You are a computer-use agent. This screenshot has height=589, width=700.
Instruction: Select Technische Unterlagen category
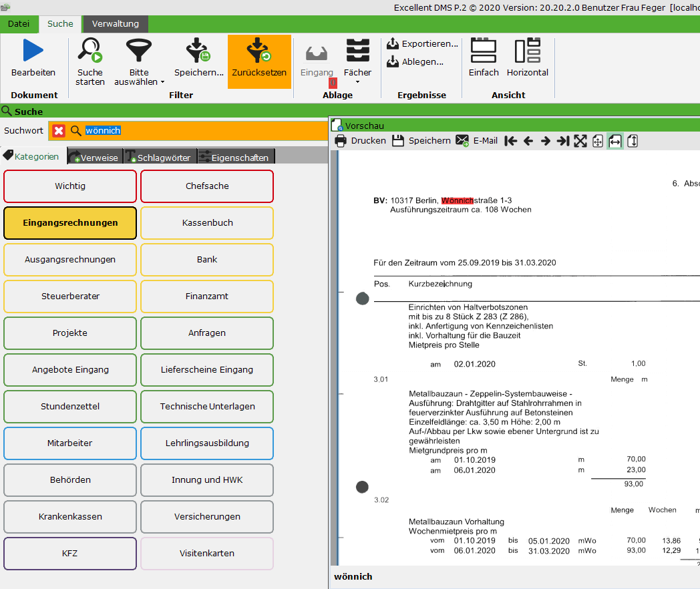point(207,407)
